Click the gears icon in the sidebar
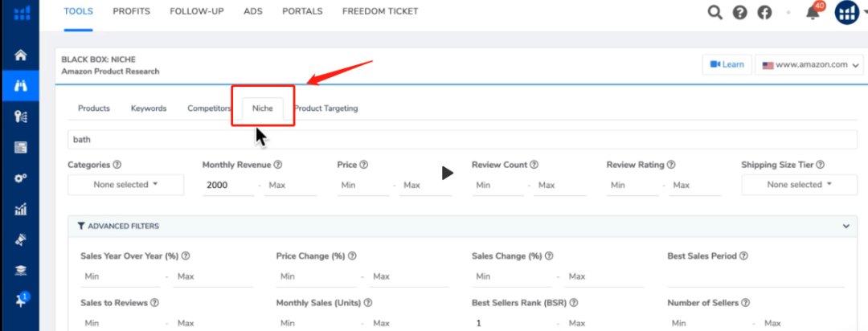 click(21, 178)
